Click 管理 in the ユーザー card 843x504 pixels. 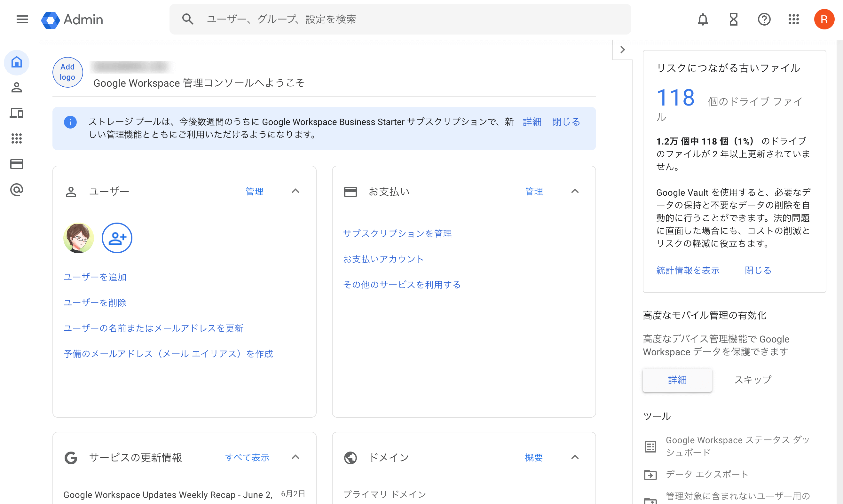click(254, 192)
